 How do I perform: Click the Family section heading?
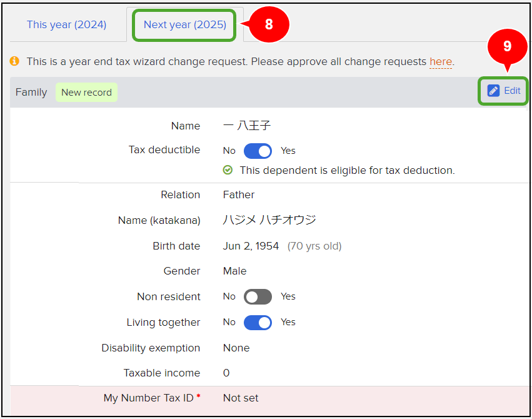click(x=31, y=93)
